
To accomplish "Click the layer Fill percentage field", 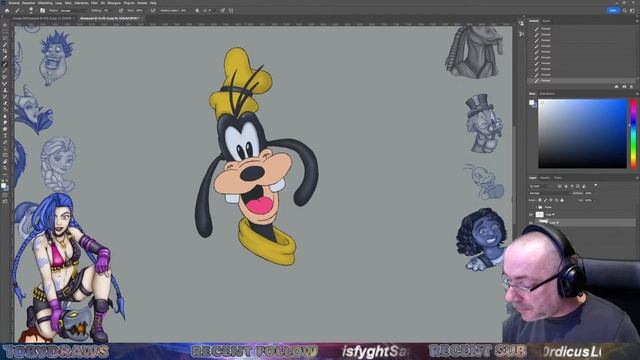I will coord(588,200).
